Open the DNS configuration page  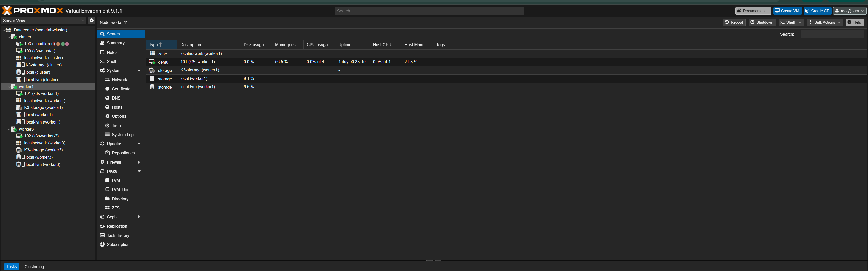[116, 98]
